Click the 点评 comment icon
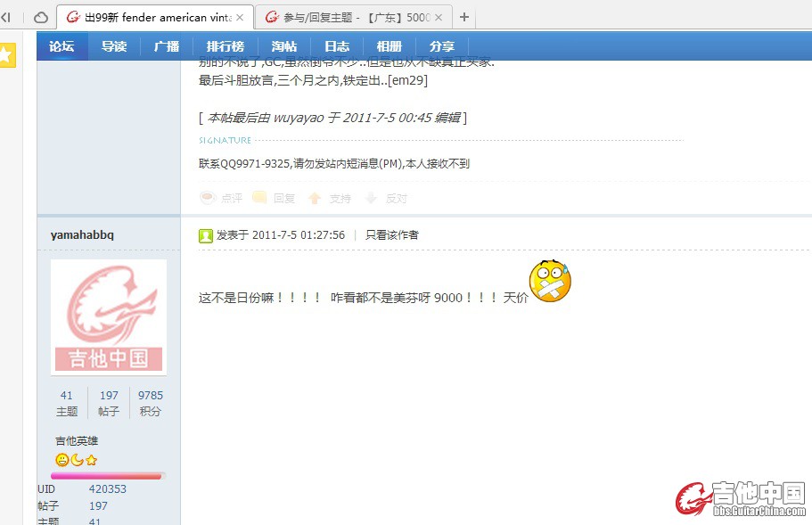 208,198
